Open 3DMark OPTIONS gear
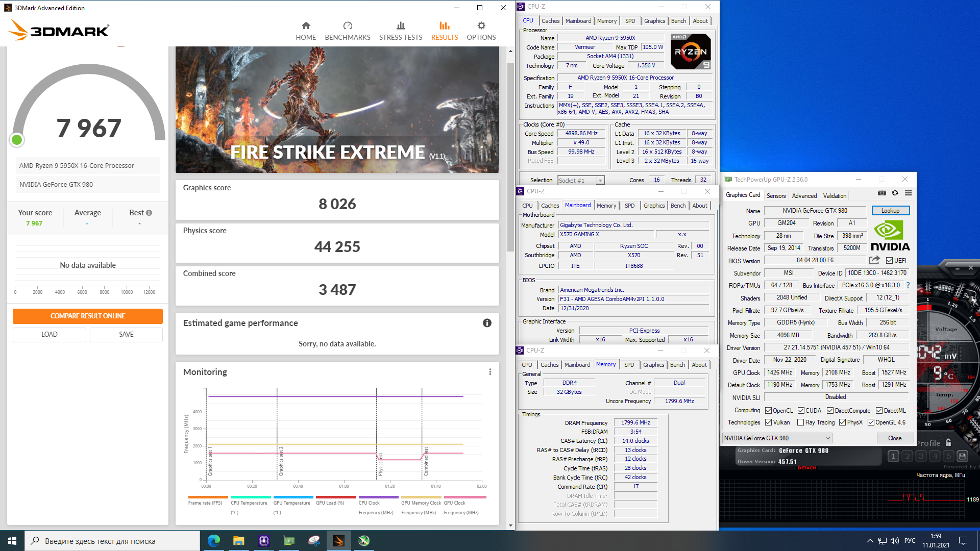 tap(481, 31)
